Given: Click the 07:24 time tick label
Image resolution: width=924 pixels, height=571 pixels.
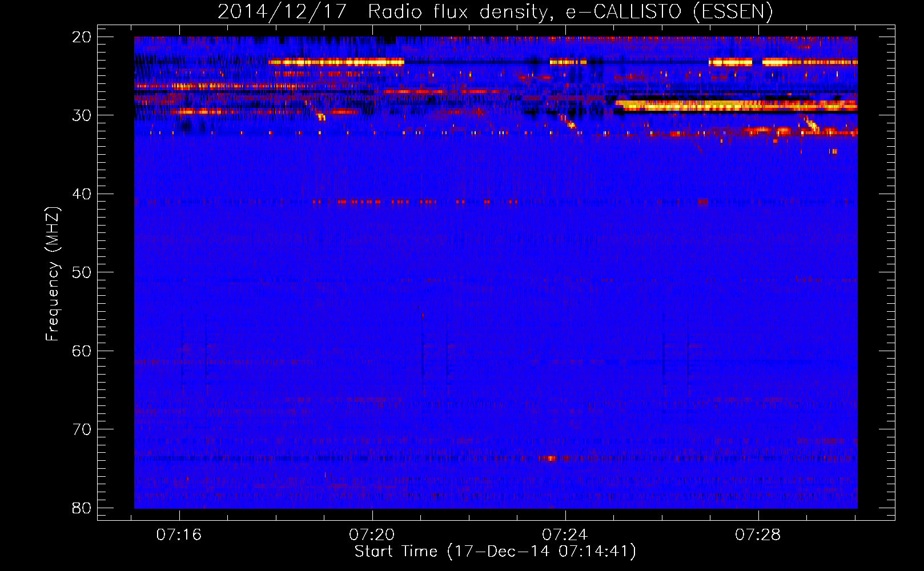Looking at the screenshot, I should tap(565, 535).
